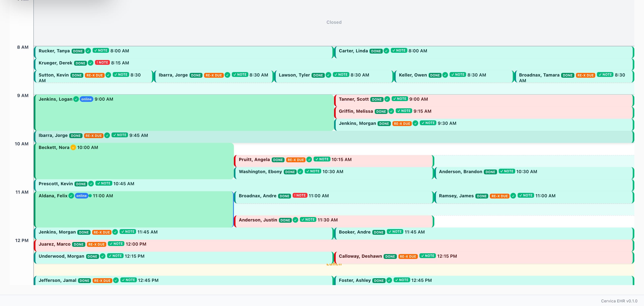Click online badge on Jenkins, Logan appointment

(86, 99)
